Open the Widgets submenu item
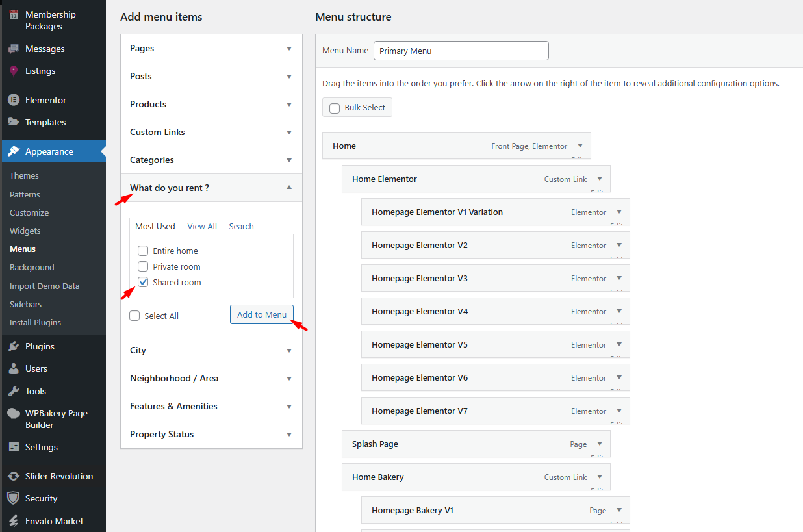803x532 pixels. pyautogui.click(x=25, y=231)
